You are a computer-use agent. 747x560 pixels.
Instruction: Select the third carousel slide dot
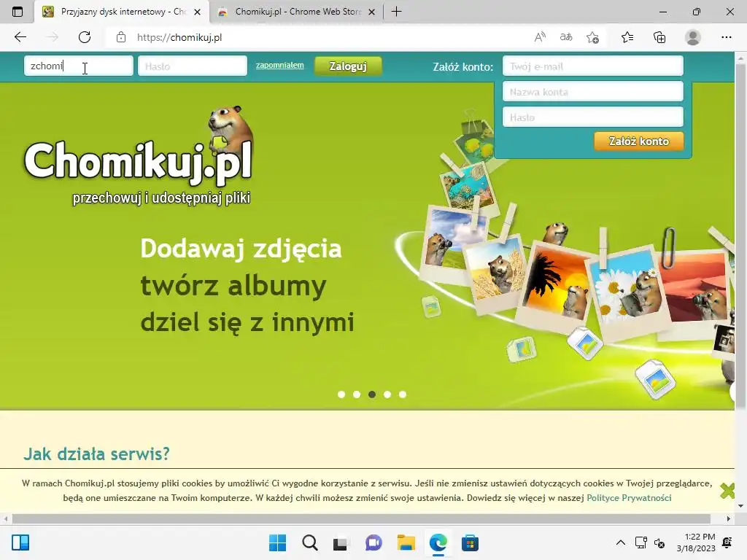(x=372, y=394)
